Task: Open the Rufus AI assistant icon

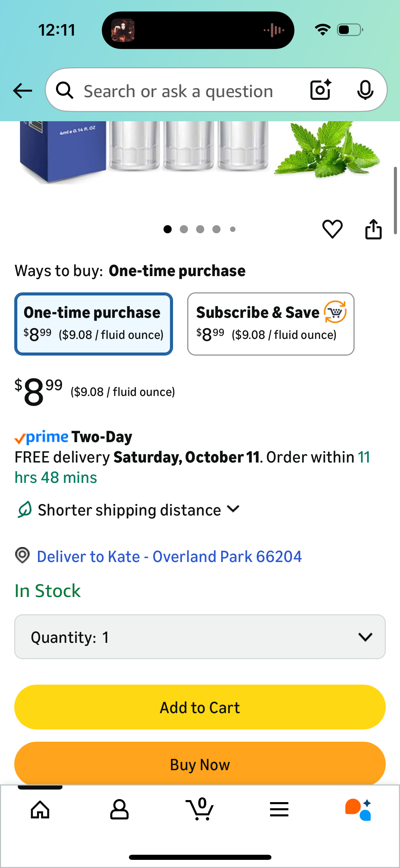Action: tap(358, 809)
